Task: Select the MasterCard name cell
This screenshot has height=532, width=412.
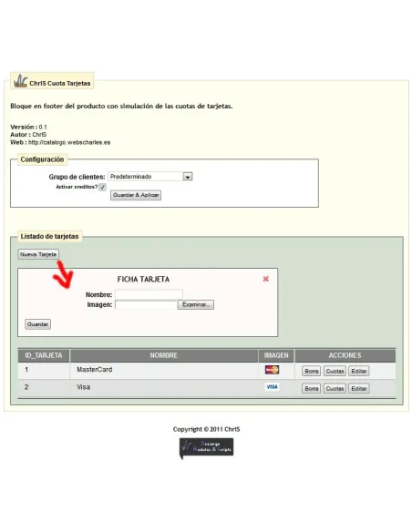Action: 95,370
